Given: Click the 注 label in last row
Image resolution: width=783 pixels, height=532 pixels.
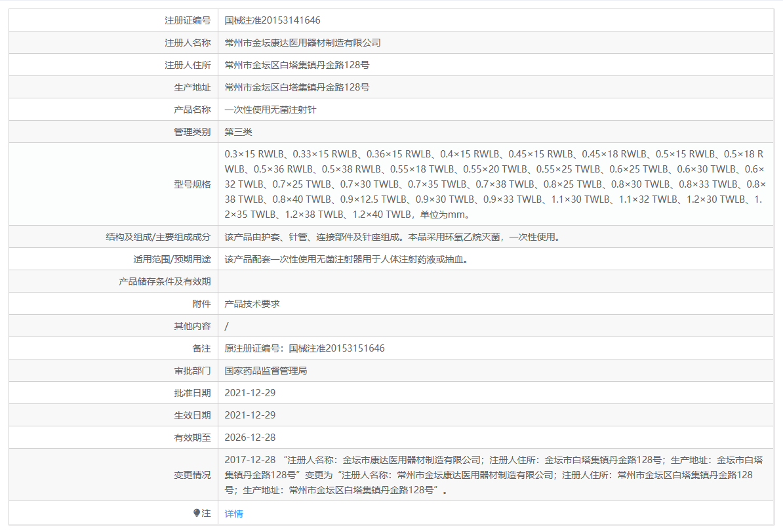Looking at the screenshot, I should [206, 513].
